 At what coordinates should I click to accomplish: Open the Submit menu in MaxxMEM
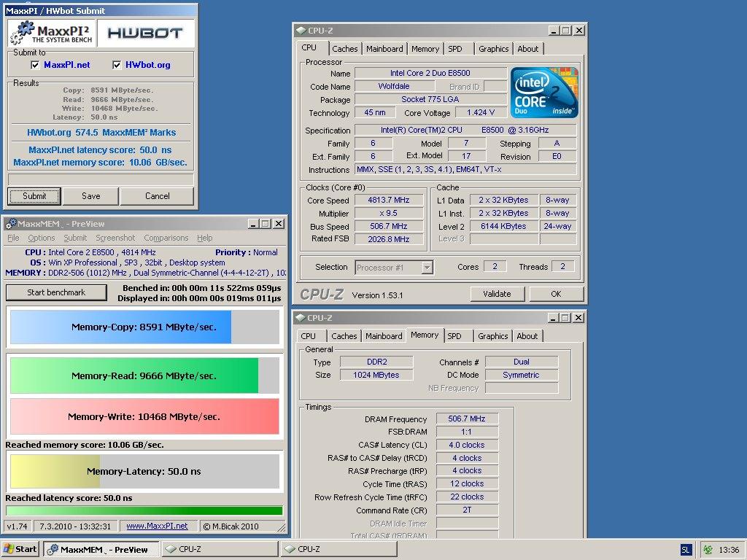[x=75, y=238]
